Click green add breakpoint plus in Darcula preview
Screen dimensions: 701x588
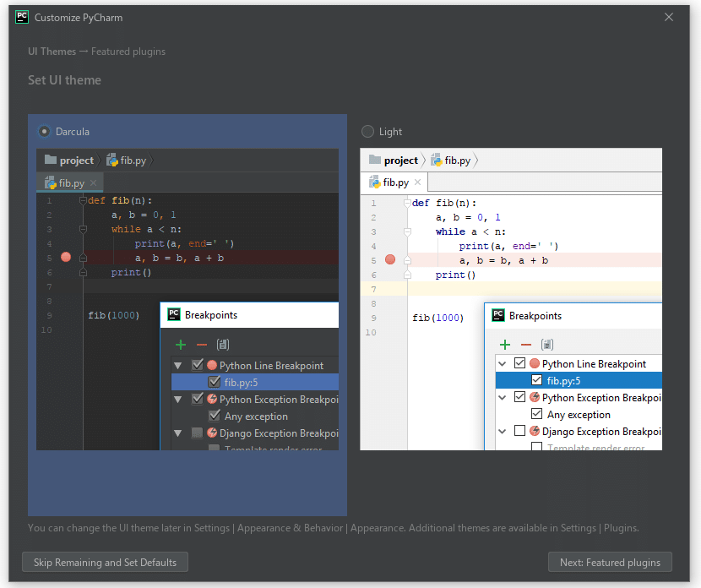click(181, 345)
